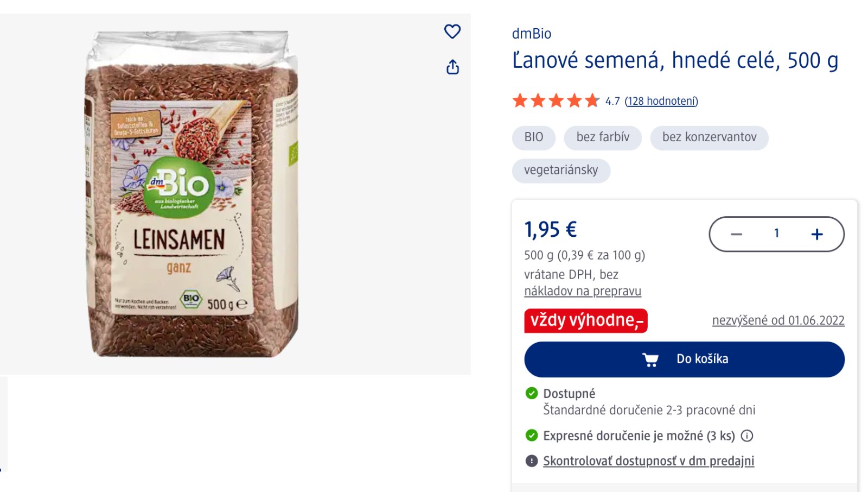The image size is (868, 492).
Task: Click the express delivery info icon
Action: click(747, 436)
